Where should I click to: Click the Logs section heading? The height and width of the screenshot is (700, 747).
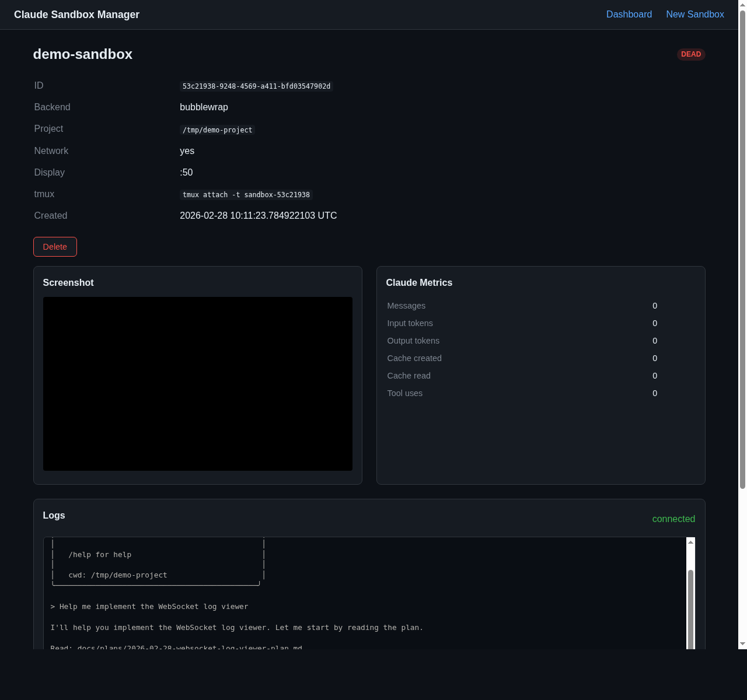(54, 516)
